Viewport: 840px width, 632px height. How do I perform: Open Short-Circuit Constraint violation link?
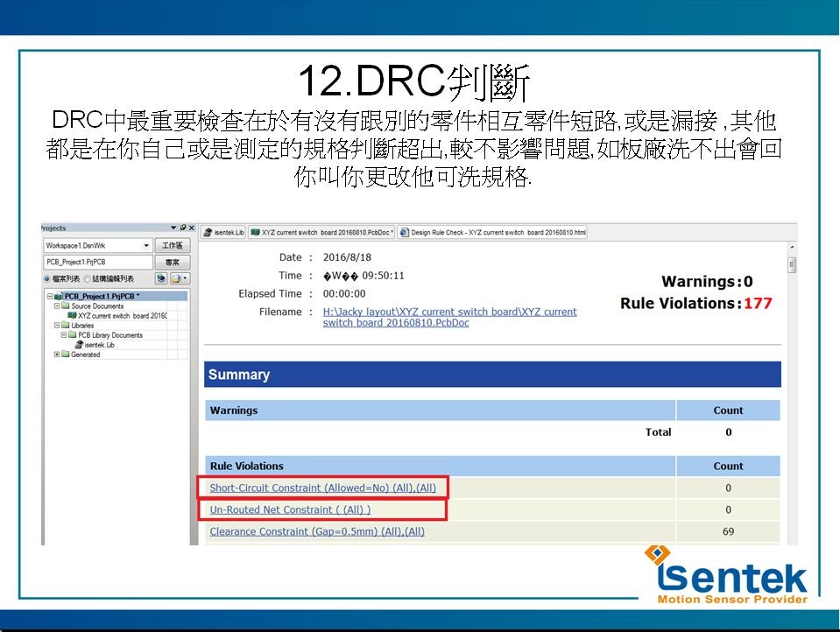[322, 488]
